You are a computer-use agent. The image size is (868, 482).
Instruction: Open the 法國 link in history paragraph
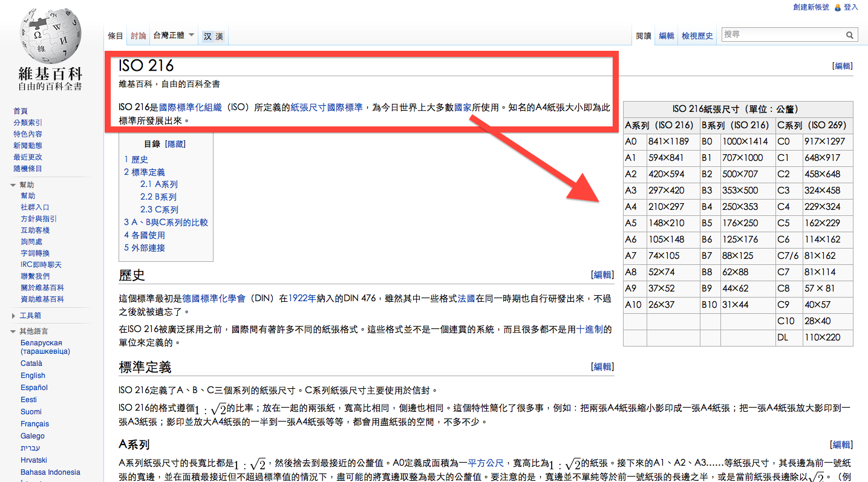click(x=466, y=298)
